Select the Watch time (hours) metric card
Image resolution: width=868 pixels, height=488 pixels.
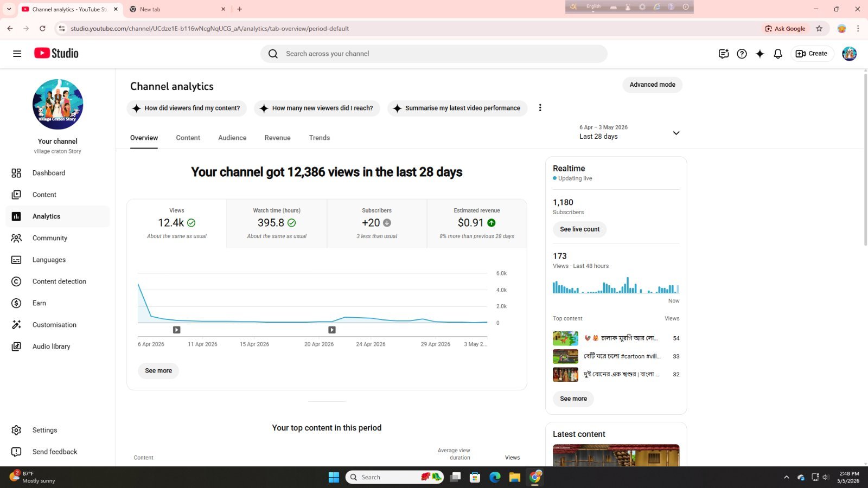tap(277, 223)
